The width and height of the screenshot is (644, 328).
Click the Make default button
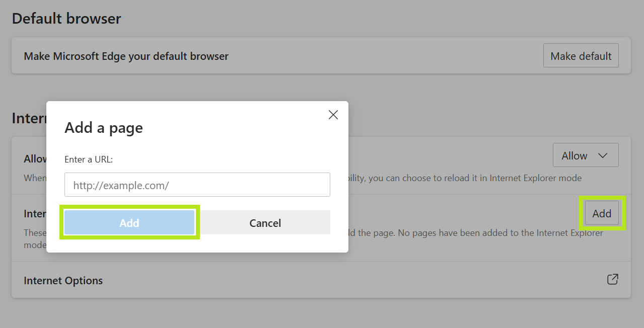(581, 56)
